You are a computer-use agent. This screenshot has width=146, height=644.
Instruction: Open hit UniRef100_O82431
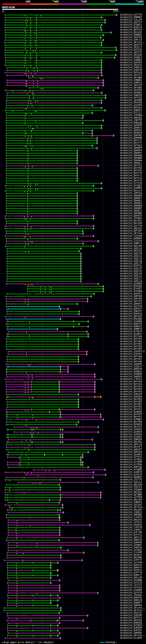131,65
